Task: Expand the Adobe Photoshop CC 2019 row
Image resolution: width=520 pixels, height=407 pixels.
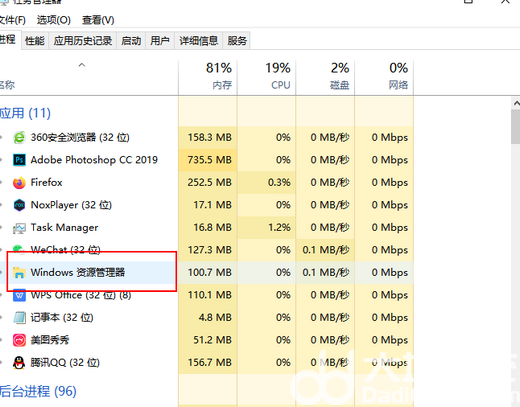Action: 2,160
